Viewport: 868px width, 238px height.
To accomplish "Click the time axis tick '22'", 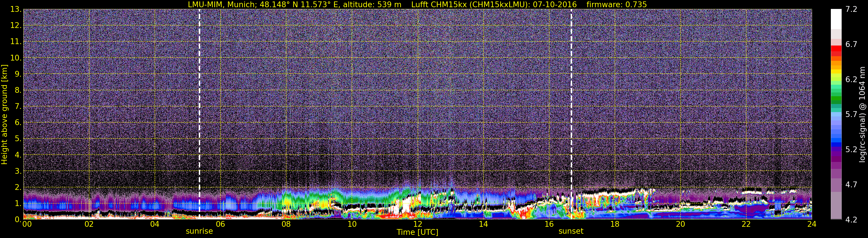I will tap(746, 224).
